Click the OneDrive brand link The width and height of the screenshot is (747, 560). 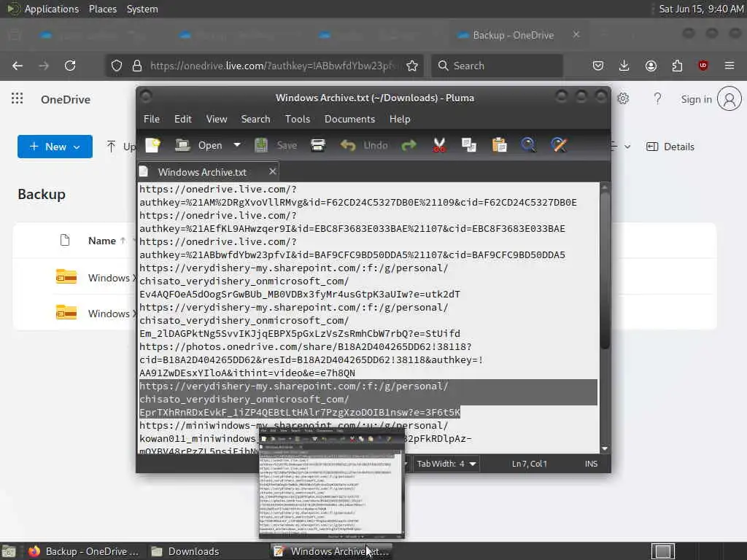point(66,99)
